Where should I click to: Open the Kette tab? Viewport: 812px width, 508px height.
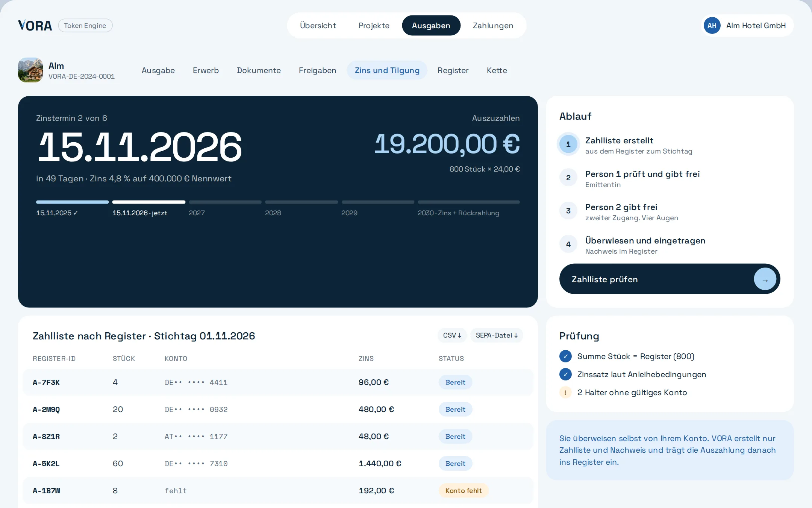click(497, 70)
